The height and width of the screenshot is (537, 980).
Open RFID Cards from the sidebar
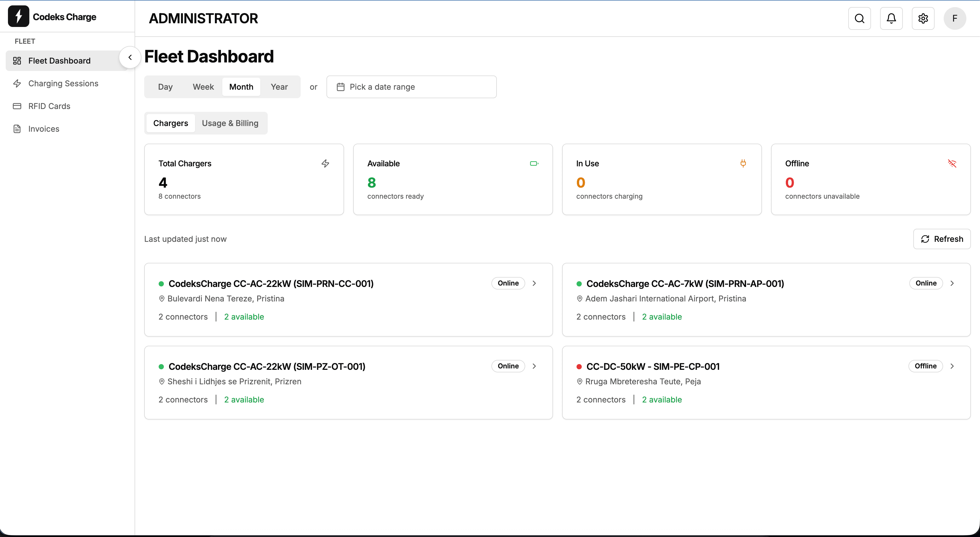tap(49, 106)
